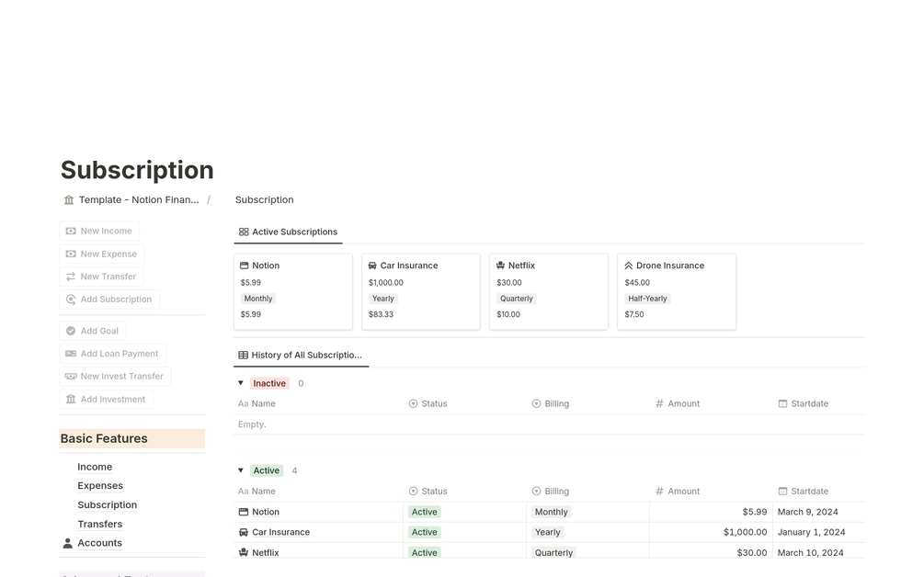Click the New Expense button
Image resolution: width=924 pixels, height=577 pixels.
101,255
